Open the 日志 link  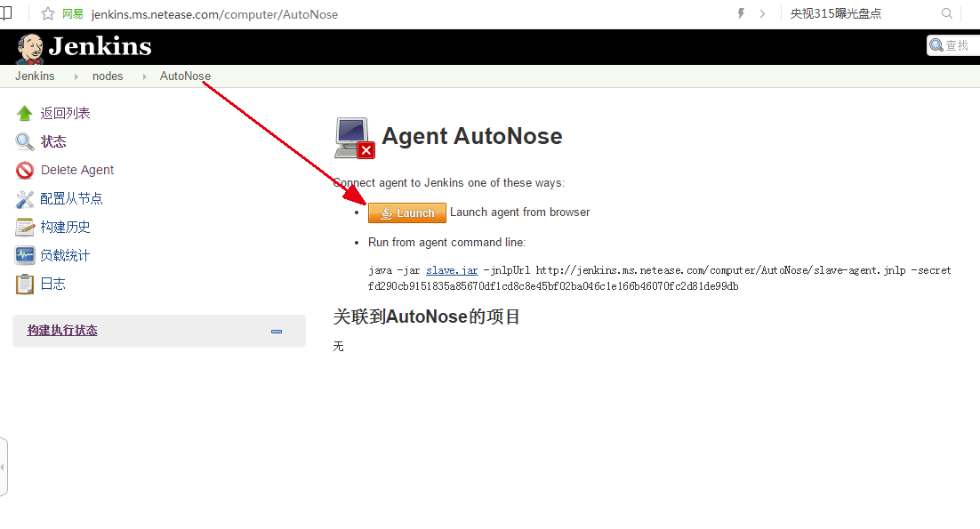click(x=53, y=284)
